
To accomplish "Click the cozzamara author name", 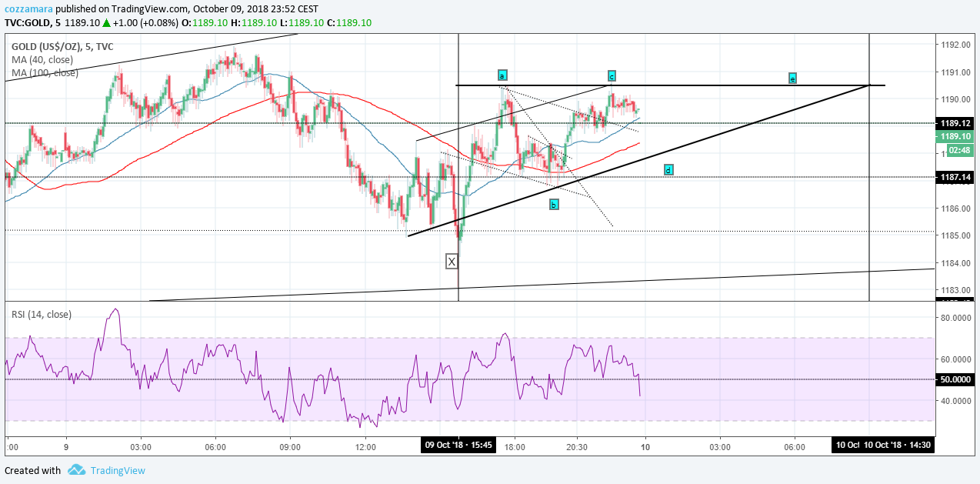I will point(29,9).
